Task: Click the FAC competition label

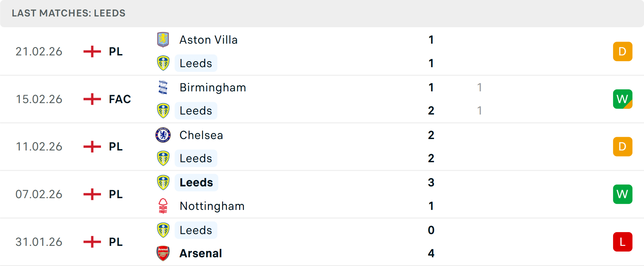Action: (120, 99)
